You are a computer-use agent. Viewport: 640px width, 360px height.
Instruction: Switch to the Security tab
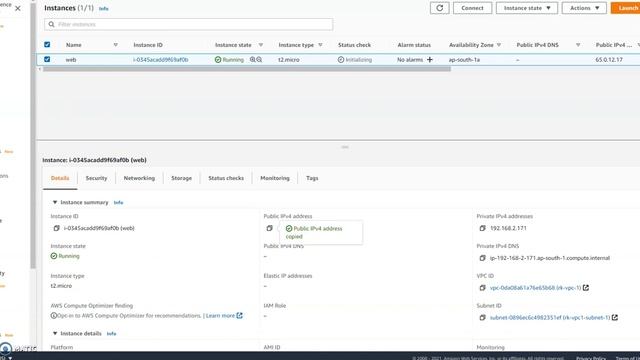click(96, 178)
